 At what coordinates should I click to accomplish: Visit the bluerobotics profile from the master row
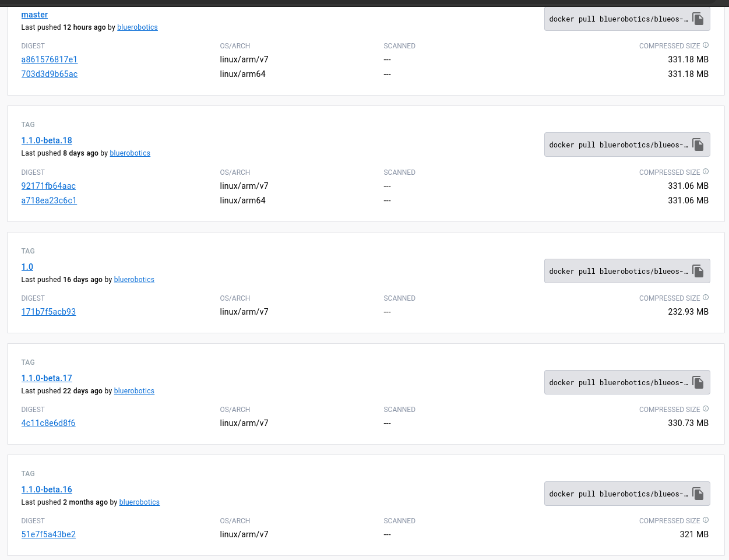click(x=137, y=27)
